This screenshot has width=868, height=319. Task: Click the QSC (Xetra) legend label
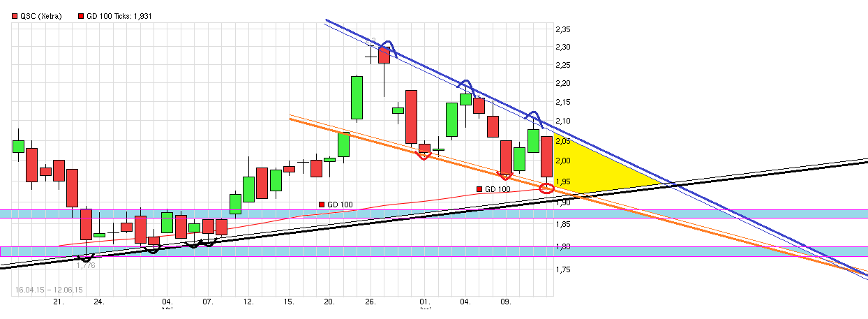tap(41, 15)
